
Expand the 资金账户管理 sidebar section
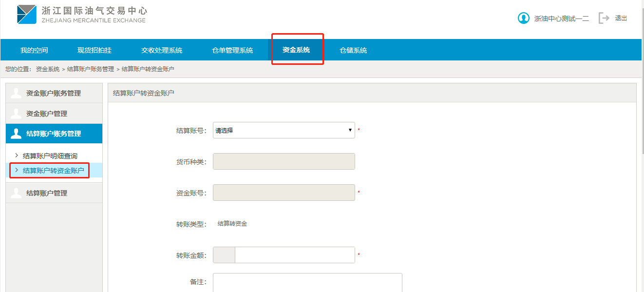tap(47, 114)
